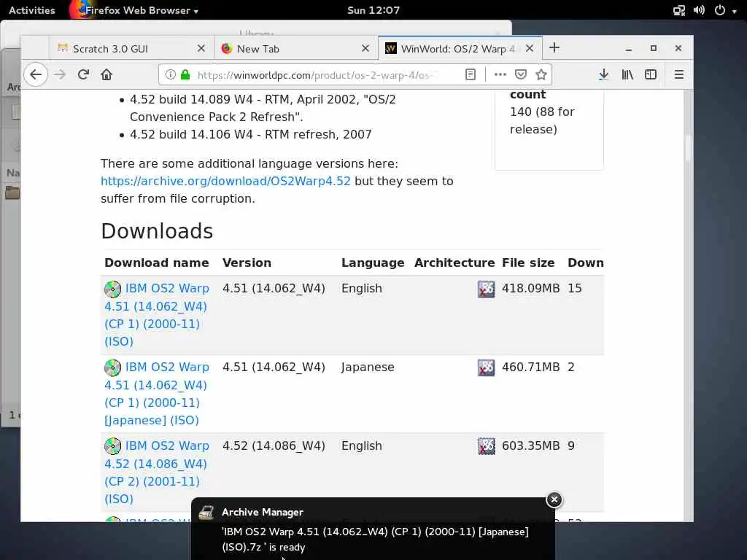Click x86 architecture icon in 603.35MB row
This screenshot has width=747, height=560.
(487, 446)
